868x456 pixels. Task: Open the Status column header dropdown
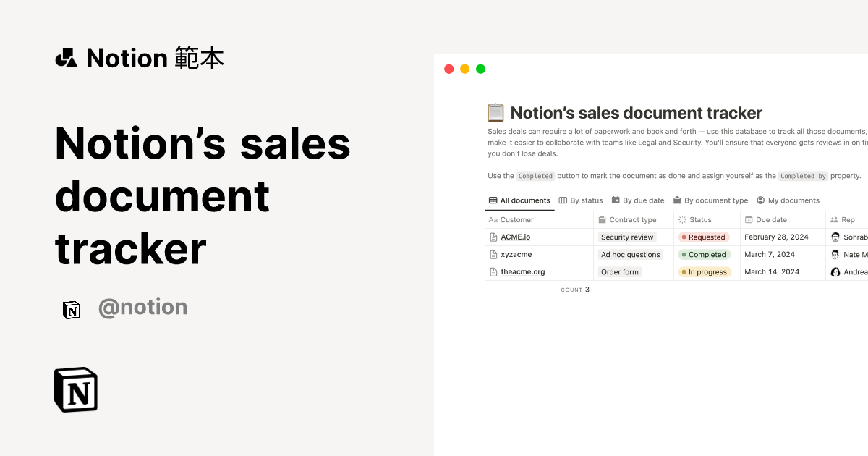pyautogui.click(x=699, y=219)
